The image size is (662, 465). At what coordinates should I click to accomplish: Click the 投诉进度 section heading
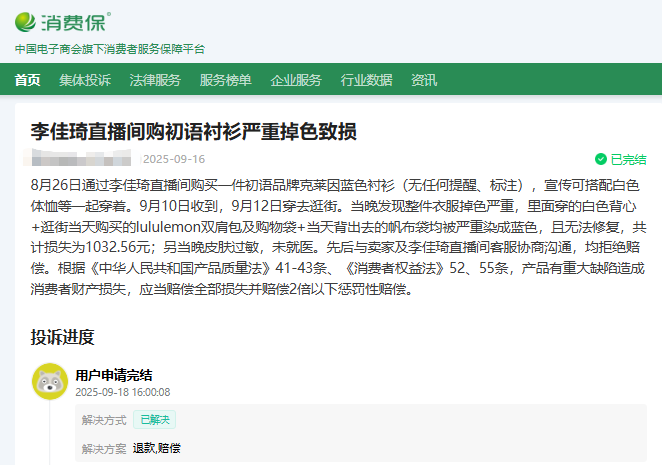(x=62, y=337)
